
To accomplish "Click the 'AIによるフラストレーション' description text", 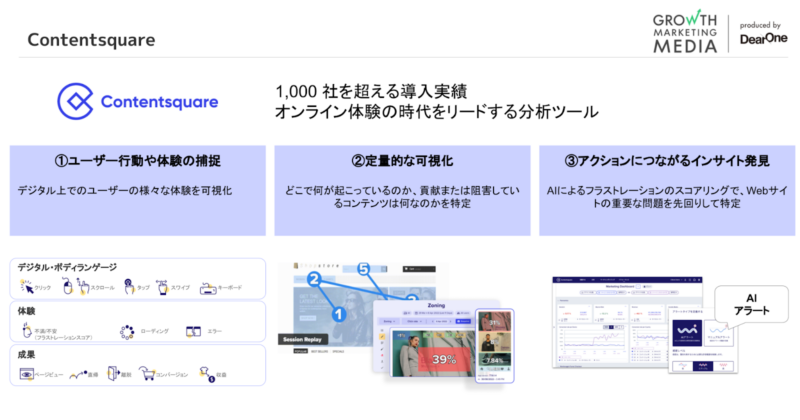I will [667, 197].
